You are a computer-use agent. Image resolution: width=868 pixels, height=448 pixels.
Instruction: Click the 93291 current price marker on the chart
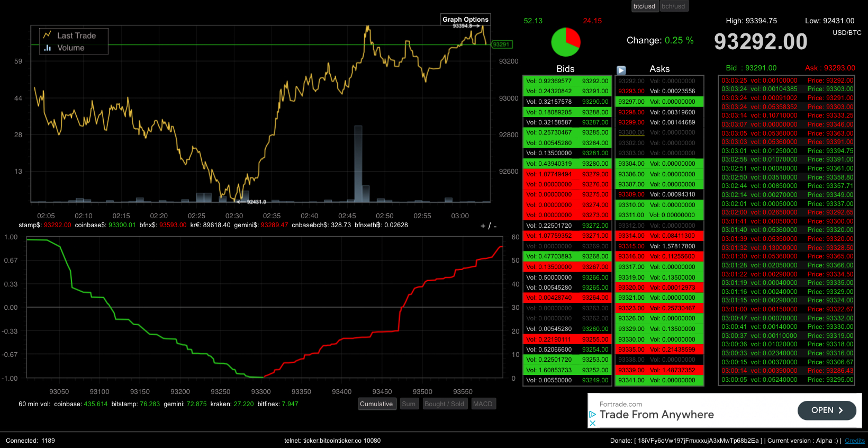point(501,44)
